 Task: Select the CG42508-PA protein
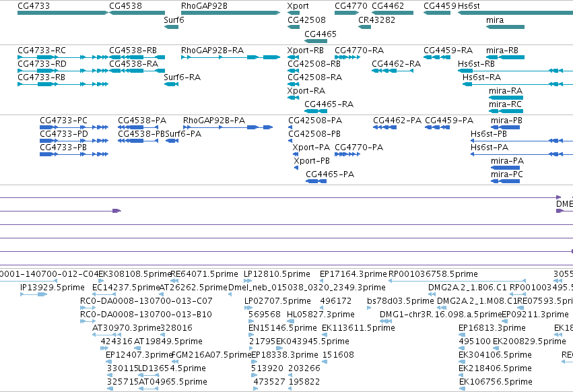pos(290,127)
